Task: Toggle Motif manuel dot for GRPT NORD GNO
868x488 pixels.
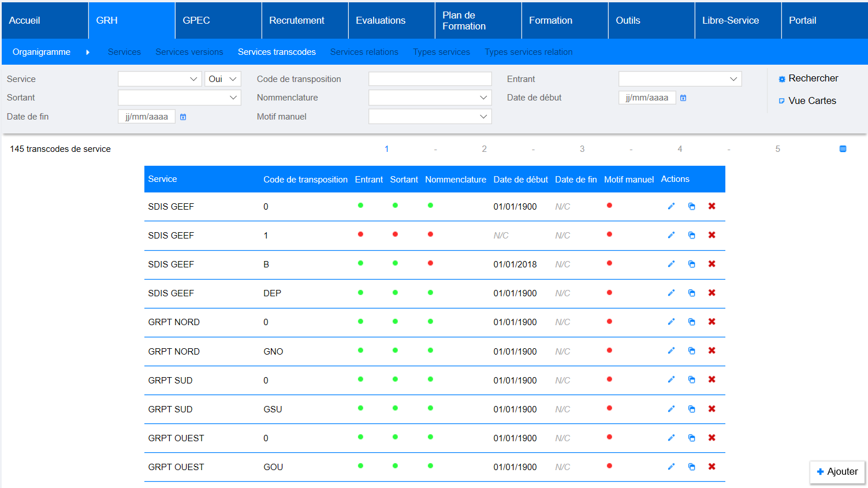Action: point(609,351)
